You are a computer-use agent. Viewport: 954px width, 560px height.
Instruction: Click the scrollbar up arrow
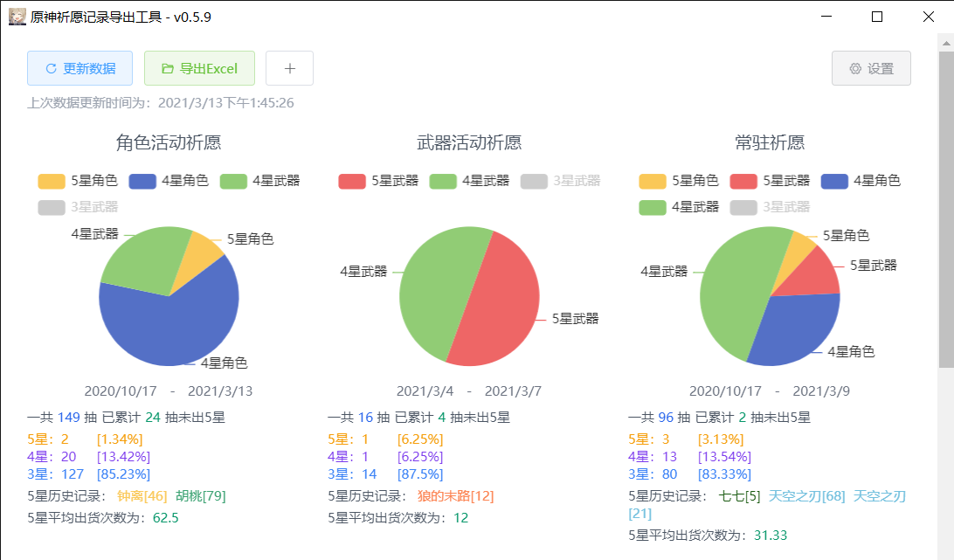(946, 42)
